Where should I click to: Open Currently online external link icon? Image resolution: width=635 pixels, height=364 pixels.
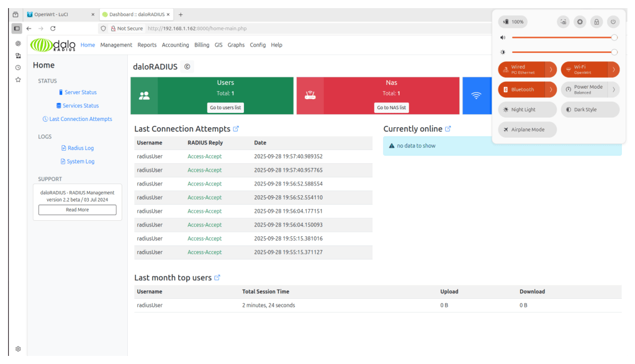pos(448,129)
